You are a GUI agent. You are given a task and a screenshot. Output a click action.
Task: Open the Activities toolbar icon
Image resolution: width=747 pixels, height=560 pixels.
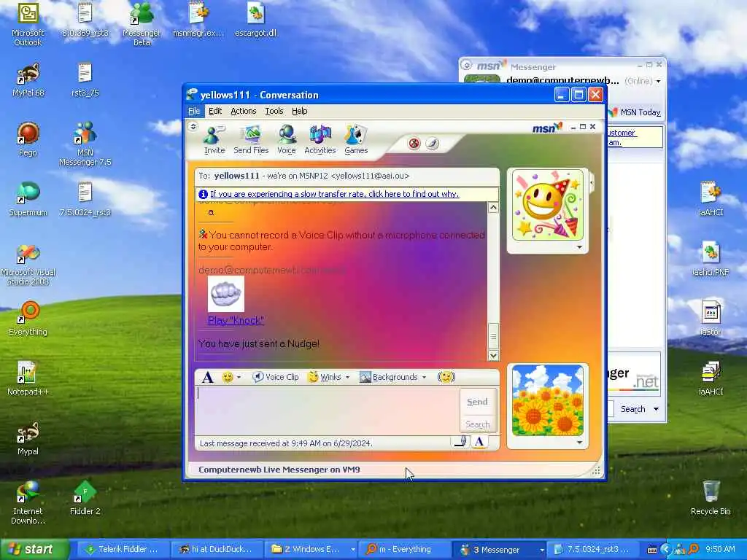point(320,140)
